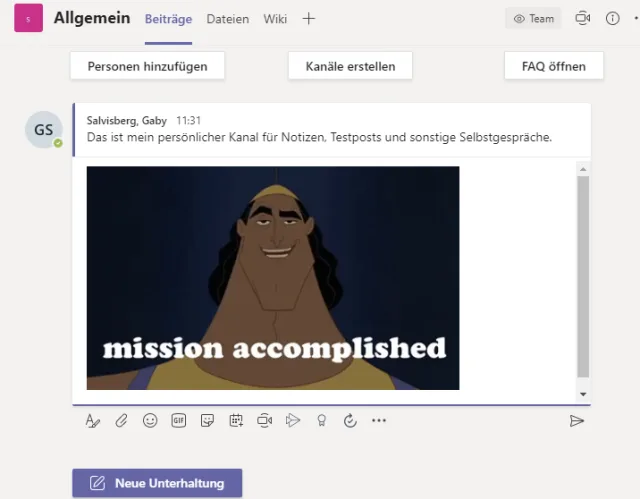The image size is (640, 499).
Task: Click Kanäle erstellen button
Action: click(350, 66)
